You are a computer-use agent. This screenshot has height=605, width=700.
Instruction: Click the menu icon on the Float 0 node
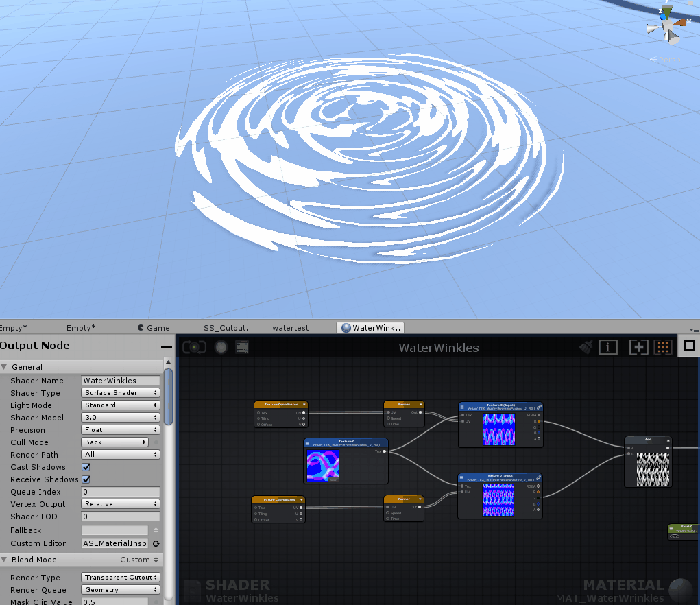pos(671,528)
